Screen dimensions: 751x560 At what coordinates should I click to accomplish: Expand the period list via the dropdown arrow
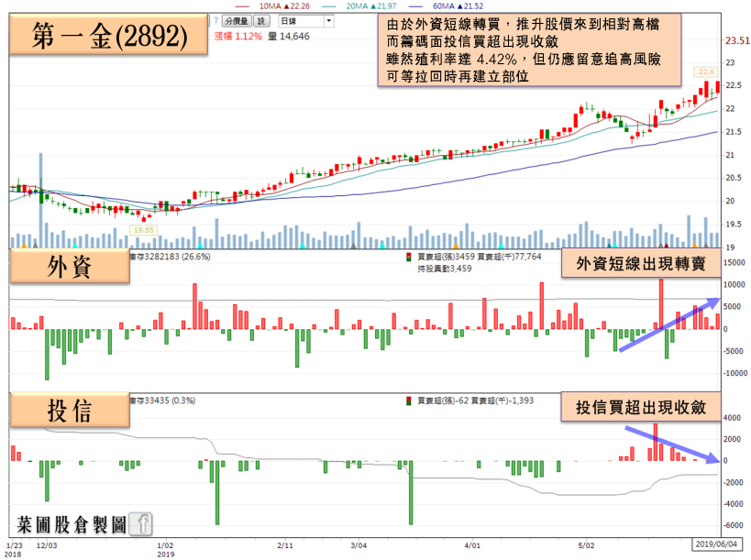pyautogui.click(x=328, y=21)
